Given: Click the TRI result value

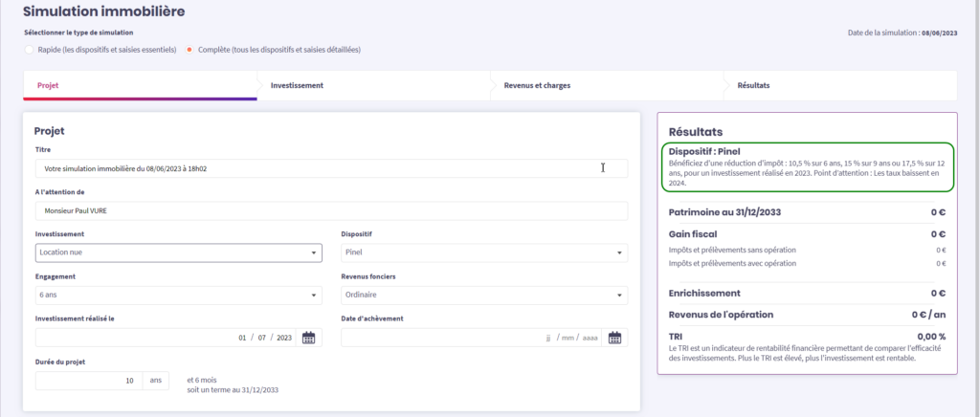Looking at the screenshot, I should point(930,337).
